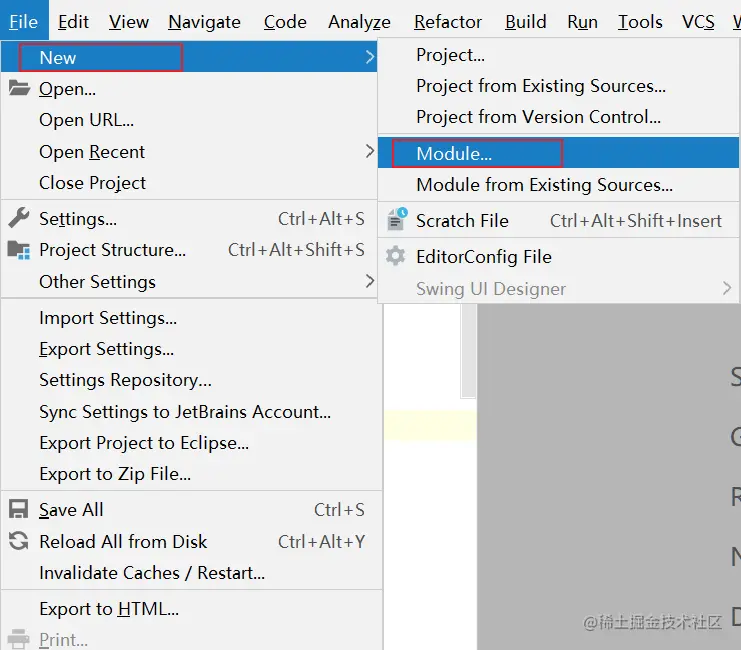The height and width of the screenshot is (650, 741).
Task: Click the EditorConfig File gear icon
Action: tap(397, 256)
